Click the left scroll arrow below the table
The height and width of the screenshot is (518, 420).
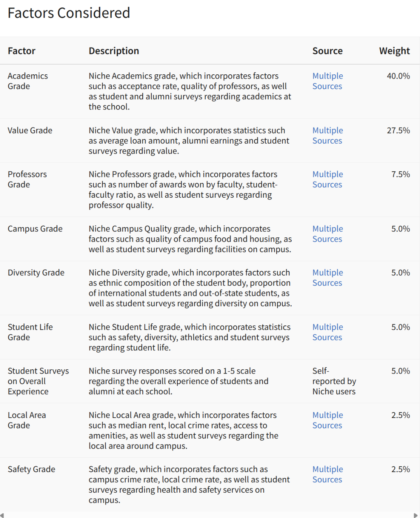point(2,515)
